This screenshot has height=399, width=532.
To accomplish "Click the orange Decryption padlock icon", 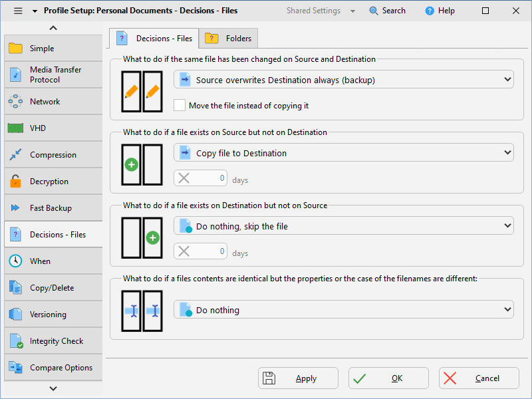I will pos(15,181).
